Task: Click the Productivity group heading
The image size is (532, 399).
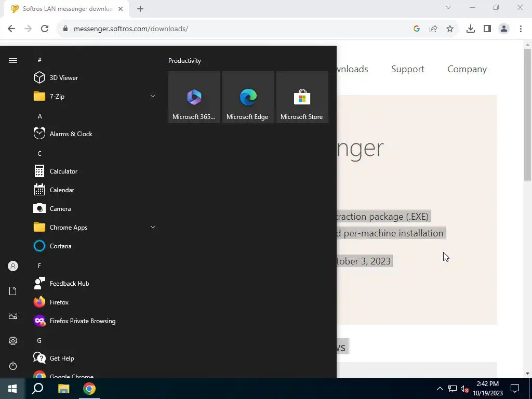Action: click(184, 61)
